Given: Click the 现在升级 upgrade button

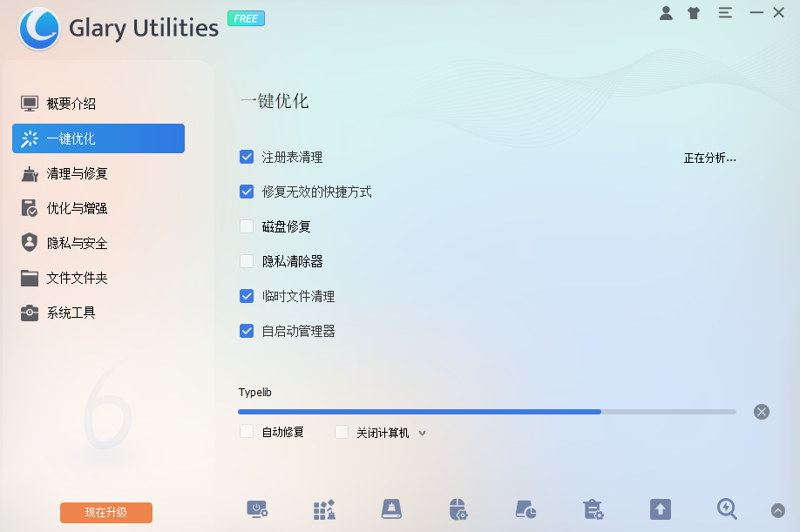Looking at the screenshot, I should coord(105,513).
